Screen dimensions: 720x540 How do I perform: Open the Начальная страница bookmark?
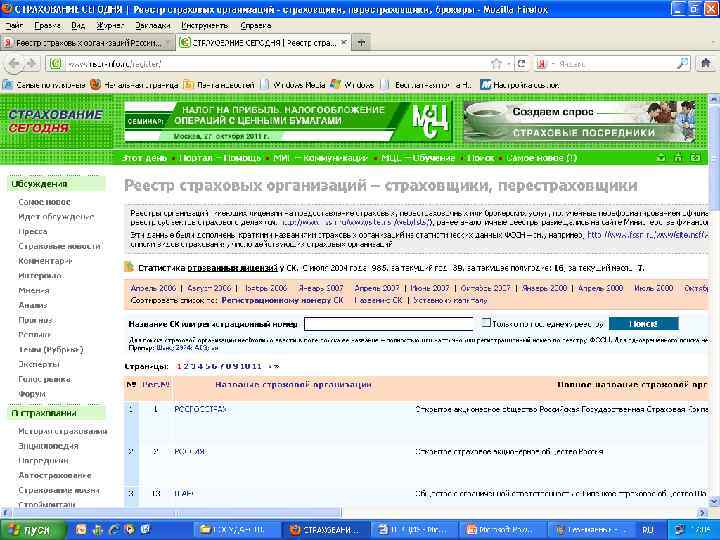pyautogui.click(x=134, y=85)
